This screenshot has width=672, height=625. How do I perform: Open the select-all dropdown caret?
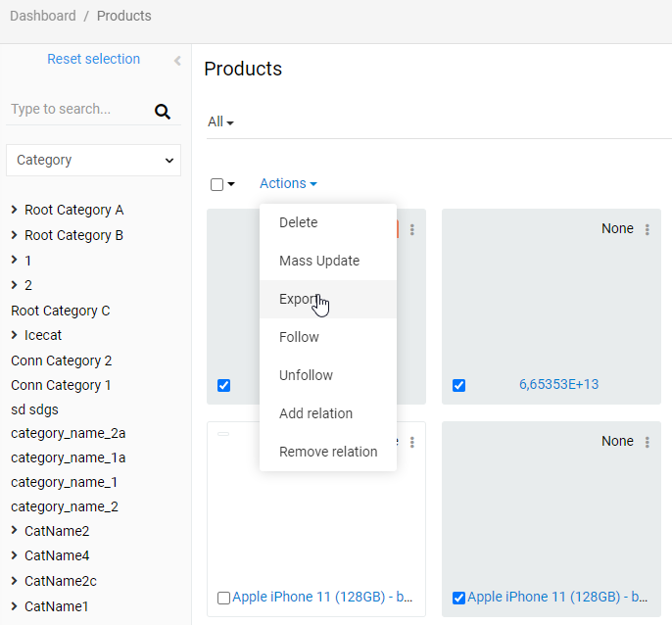click(x=231, y=184)
